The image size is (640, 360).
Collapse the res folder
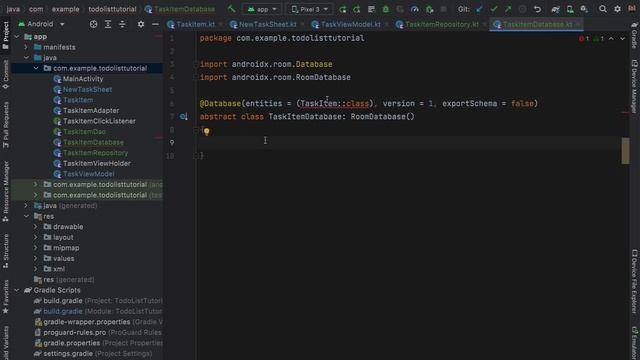[26, 216]
